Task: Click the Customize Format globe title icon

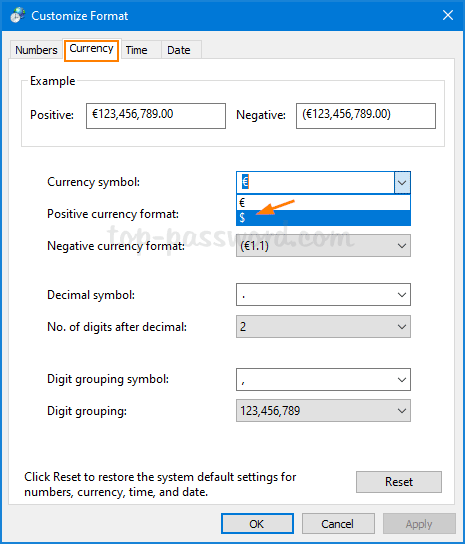Action: pyautogui.click(x=17, y=15)
